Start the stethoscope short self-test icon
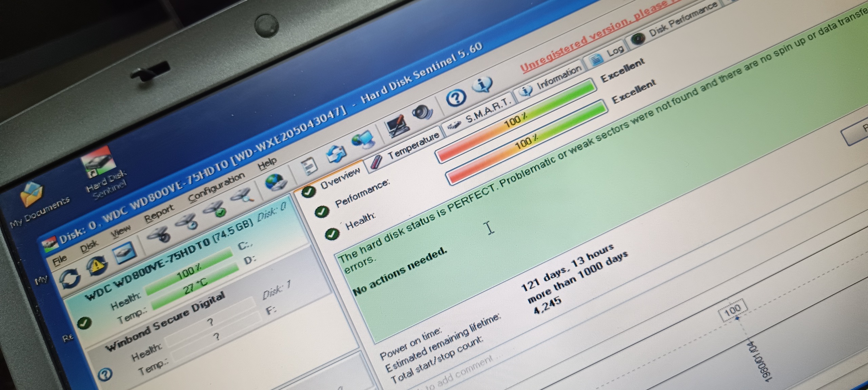The height and width of the screenshot is (390, 868). pyautogui.click(x=159, y=235)
